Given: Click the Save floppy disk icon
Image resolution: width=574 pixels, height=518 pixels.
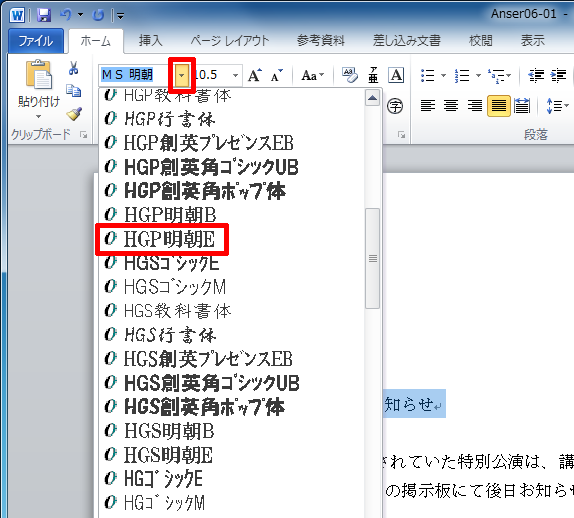Looking at the screenshot, I should tap(44, 15).
